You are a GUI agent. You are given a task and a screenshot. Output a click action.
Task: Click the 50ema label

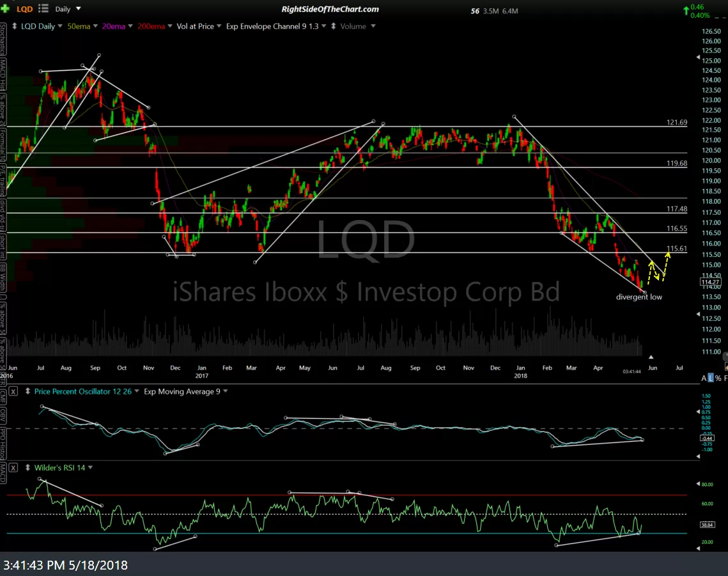[79, 26]
